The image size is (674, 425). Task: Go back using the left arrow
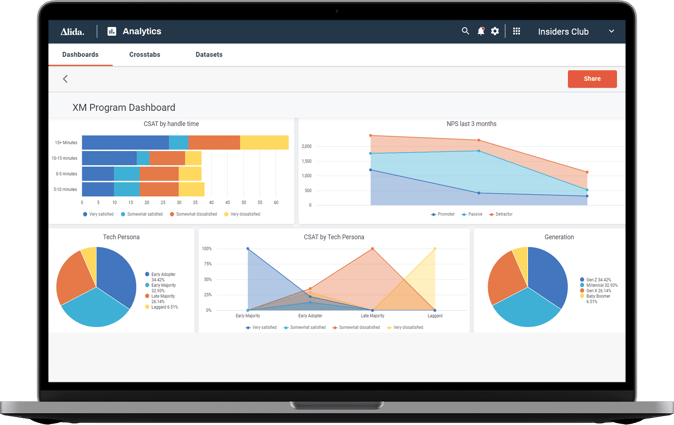66,79
